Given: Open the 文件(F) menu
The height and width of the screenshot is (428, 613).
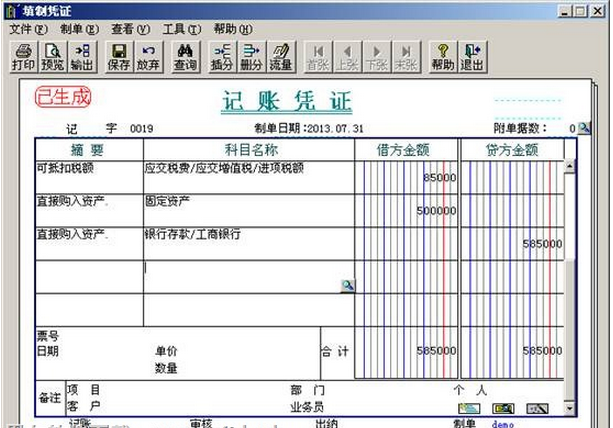Looking at the screenshot, I should (28, 29).
